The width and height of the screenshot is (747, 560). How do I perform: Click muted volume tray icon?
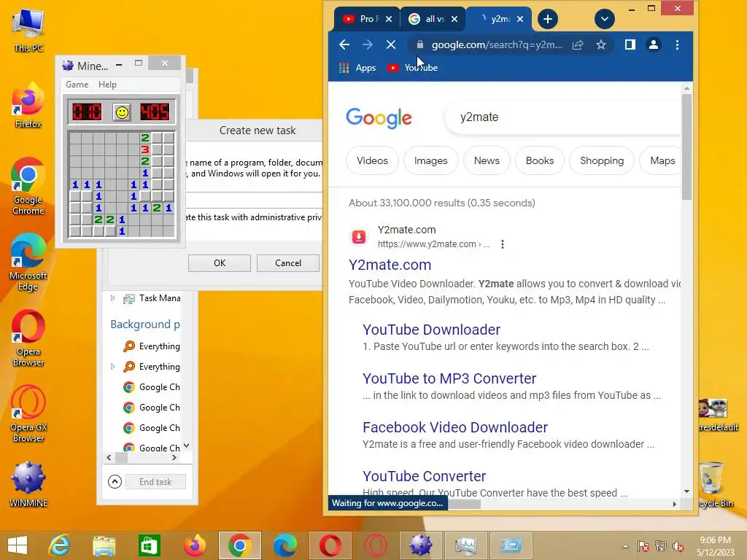click(678, 546)
